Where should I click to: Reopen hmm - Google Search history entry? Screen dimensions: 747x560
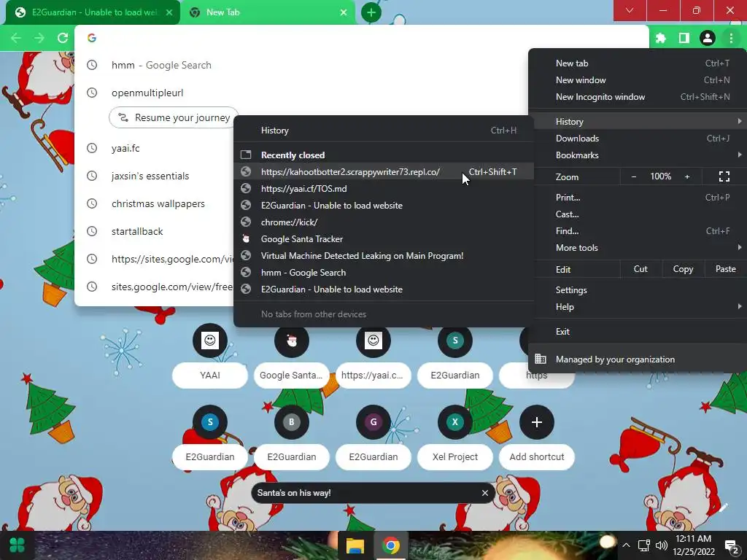(x=384, y=273)
